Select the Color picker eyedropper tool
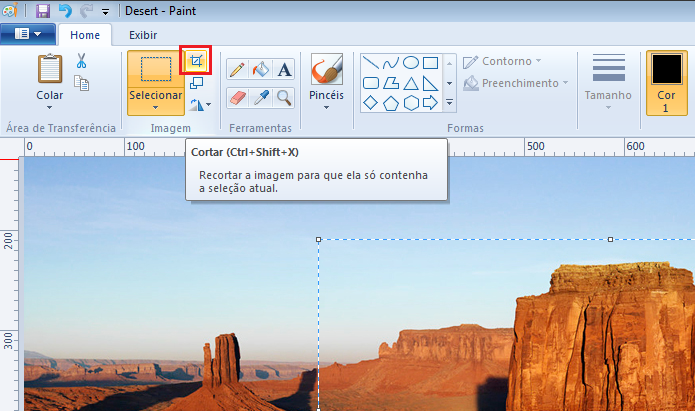The width and height of the screenshot is (695, 411). point(261,98)
